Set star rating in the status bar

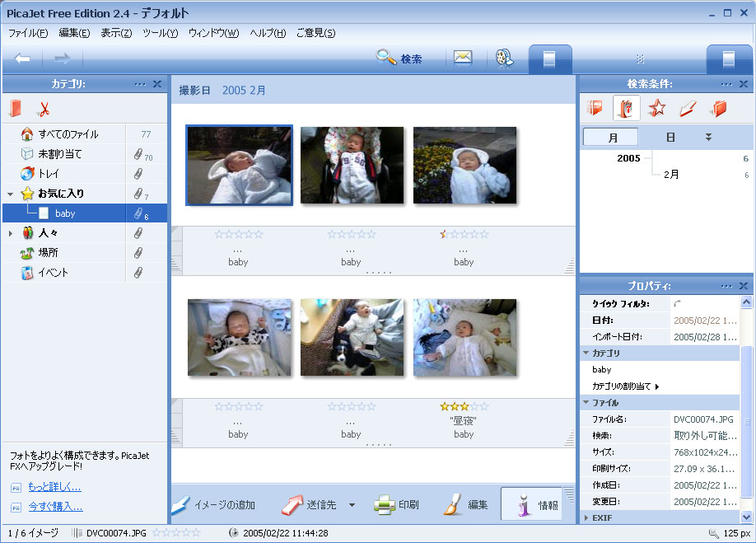click(176, 533)
